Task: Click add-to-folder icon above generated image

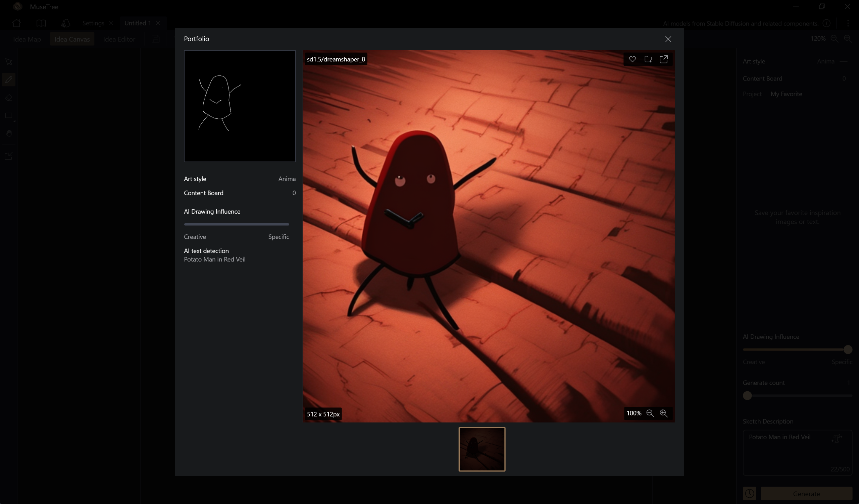Action: 648,59
